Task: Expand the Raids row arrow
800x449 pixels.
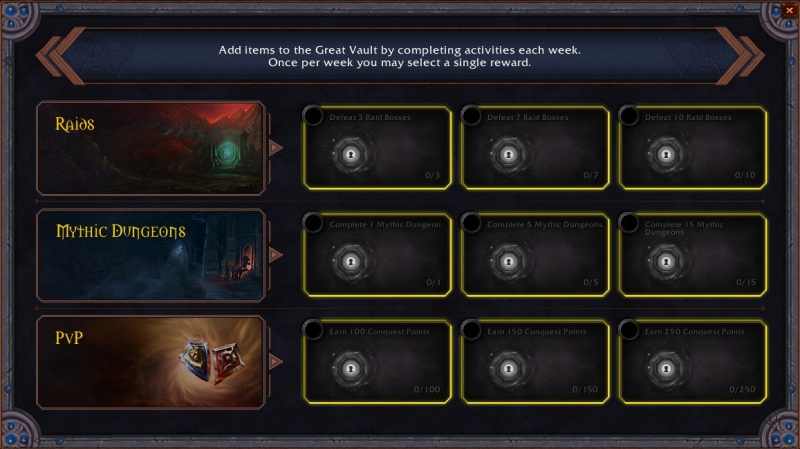Action: [x=276, y=148]
